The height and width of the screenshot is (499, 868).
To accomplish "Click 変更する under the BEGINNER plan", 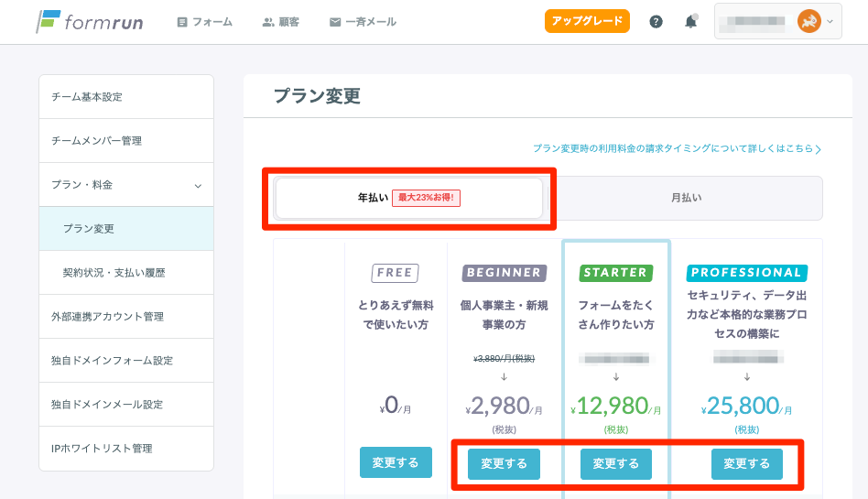I will [x=504, y=463].
